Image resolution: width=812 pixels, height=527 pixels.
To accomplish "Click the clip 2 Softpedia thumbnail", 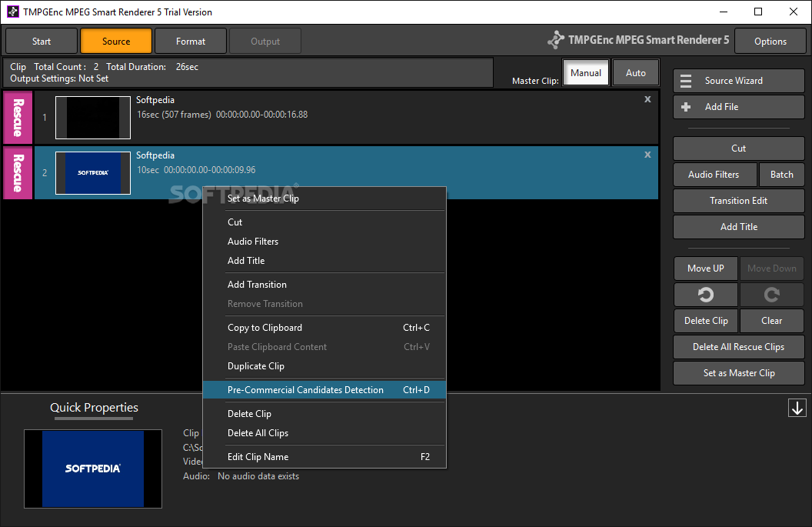I will pos(93,173).
